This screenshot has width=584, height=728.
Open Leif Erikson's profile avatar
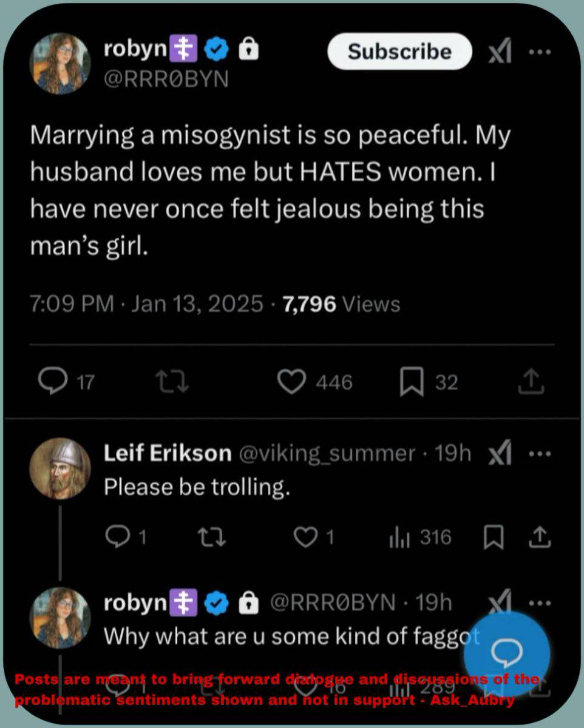click(x=59, y=468)
